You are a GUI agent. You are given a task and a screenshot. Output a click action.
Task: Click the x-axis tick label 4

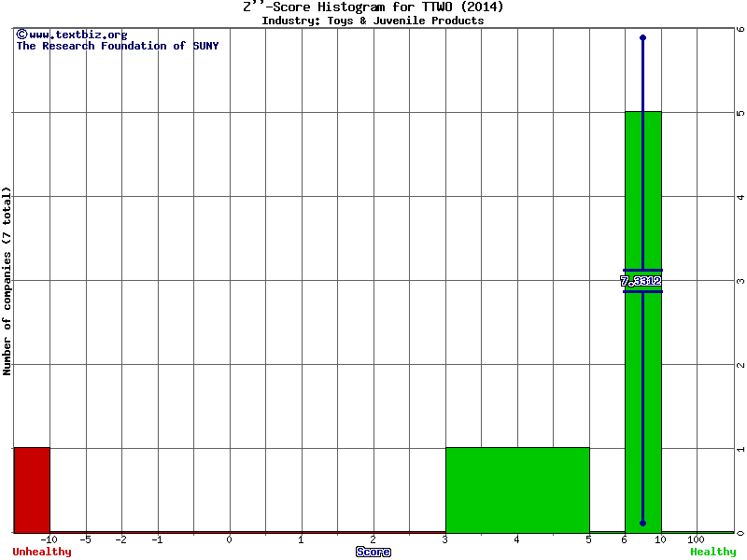(516, 539)
